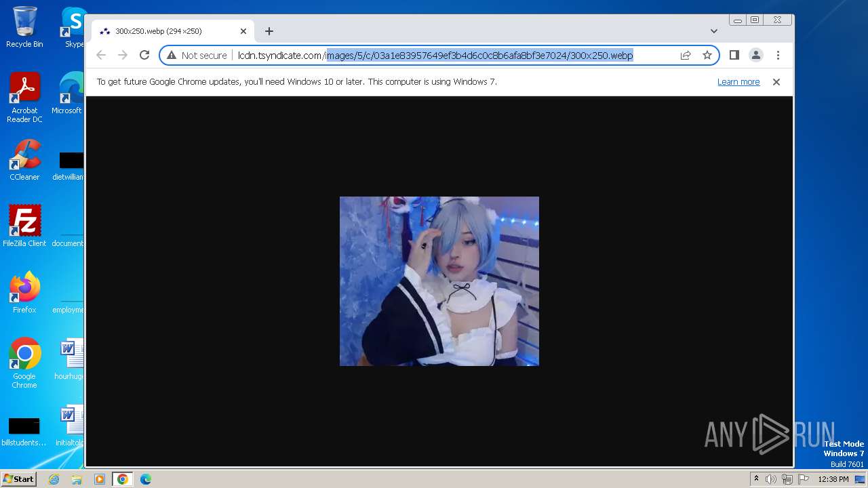This screenshot has height=488, width=868.
Task: Open network status tray icon
Action: pos(787,479)
